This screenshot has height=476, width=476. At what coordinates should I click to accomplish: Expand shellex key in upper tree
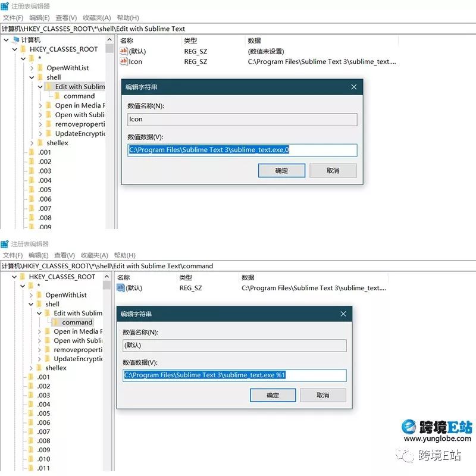coord(32,143)
